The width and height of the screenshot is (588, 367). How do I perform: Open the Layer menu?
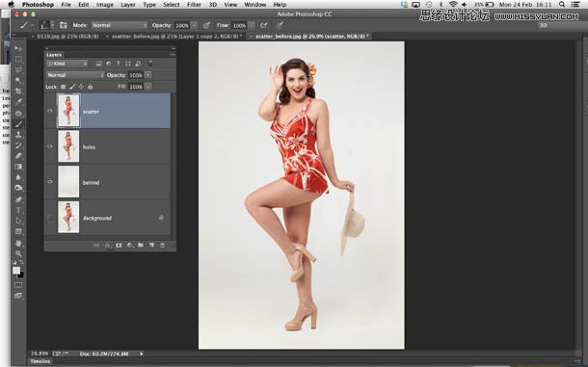[128, 5]
